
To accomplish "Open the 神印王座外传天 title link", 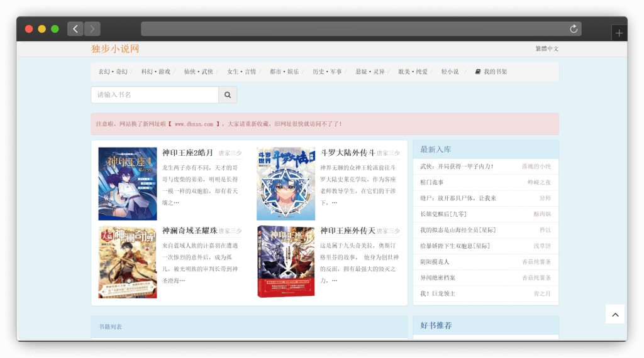I will [347, 231].
